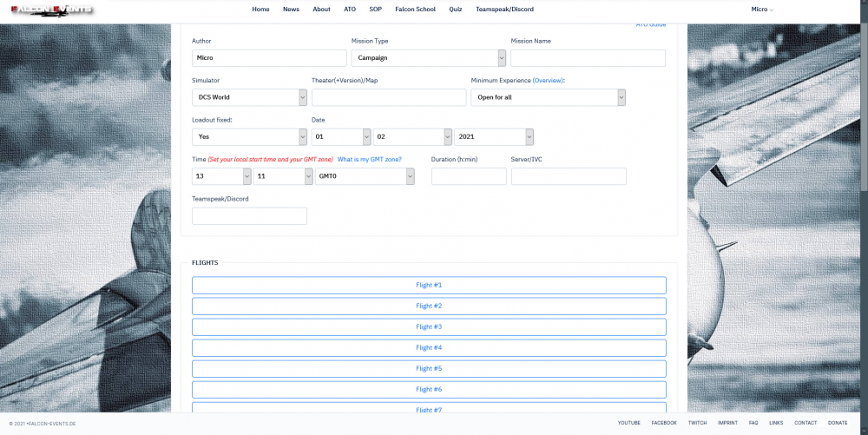Navigate to the Quiz page

(456, 9)
